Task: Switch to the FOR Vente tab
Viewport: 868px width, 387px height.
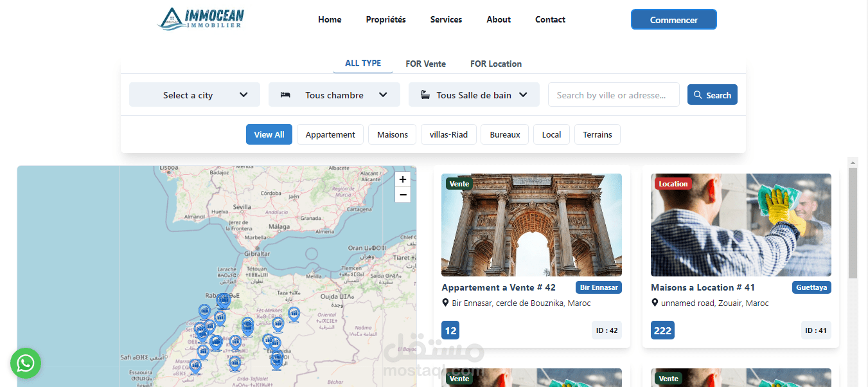Action: [425, 64]
